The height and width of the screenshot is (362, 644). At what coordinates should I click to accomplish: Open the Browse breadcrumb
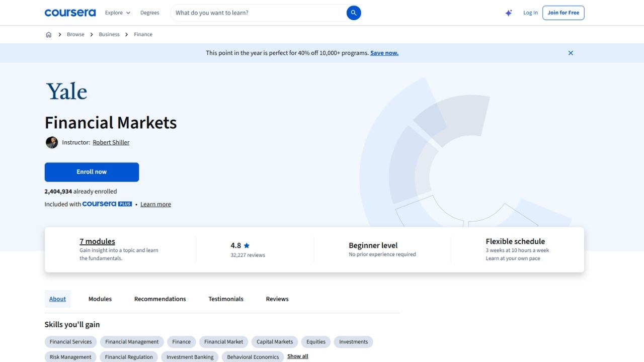click(76, 35)
